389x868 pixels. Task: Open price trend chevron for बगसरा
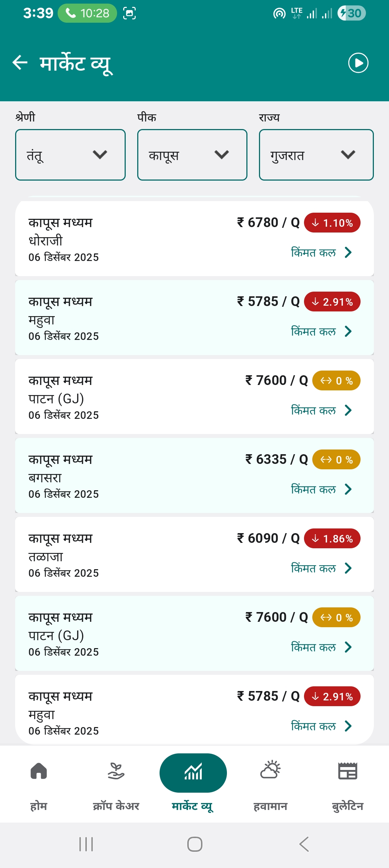348,489
